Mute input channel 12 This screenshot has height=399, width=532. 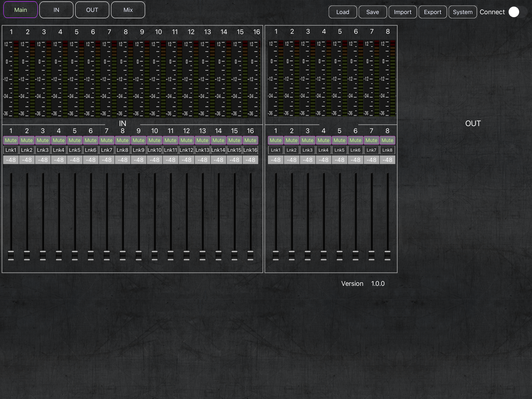tap(186, 140)
